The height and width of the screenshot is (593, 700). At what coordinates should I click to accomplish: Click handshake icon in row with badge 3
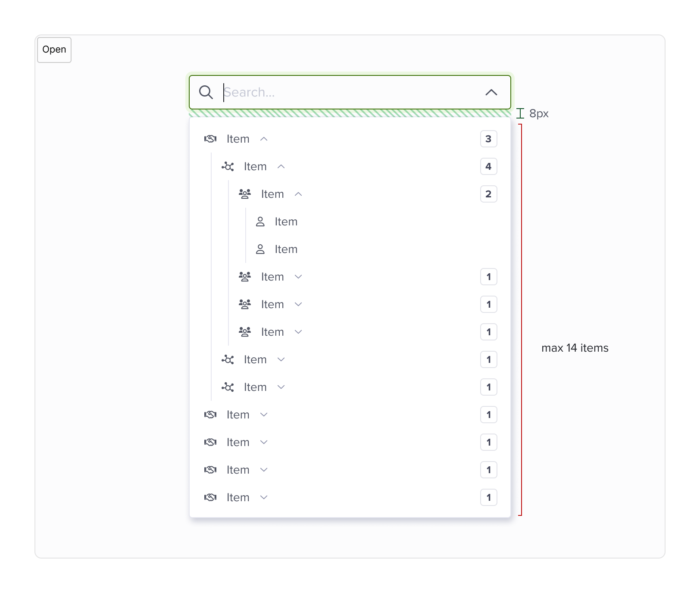tap(210, 139)
